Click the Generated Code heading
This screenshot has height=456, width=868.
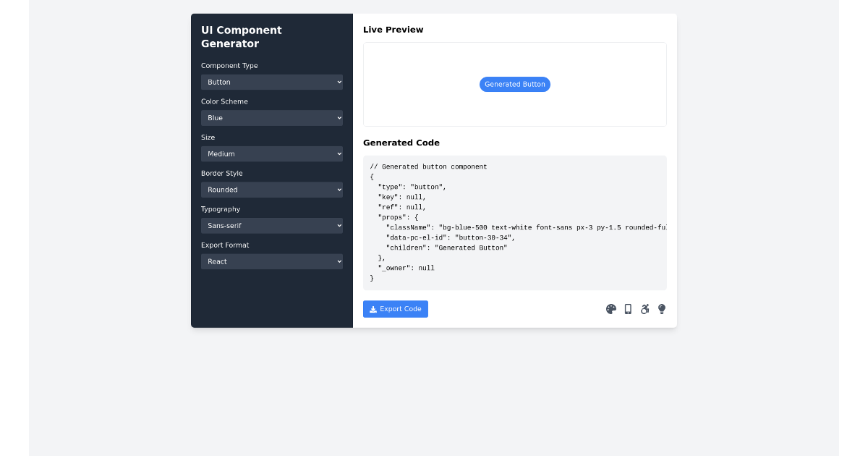pos(401,143)
